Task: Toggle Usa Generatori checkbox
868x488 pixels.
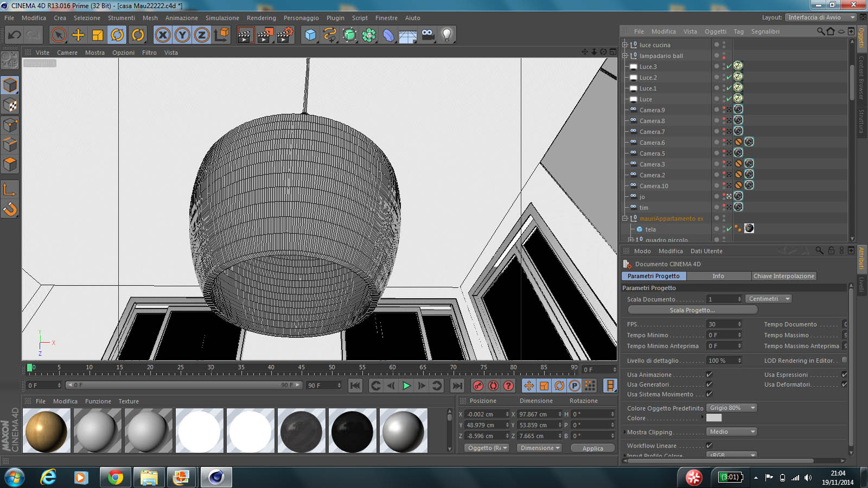Action: (x=709, y=384)
